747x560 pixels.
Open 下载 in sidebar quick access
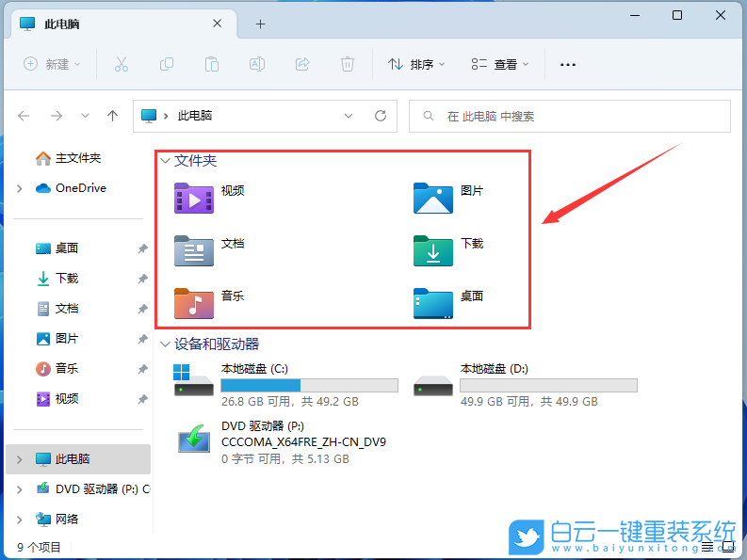(x=57, y=279)
